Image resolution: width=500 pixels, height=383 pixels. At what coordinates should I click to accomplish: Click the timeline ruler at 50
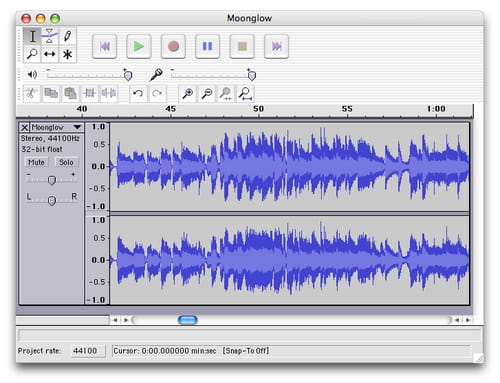click(x=258, y=109)
